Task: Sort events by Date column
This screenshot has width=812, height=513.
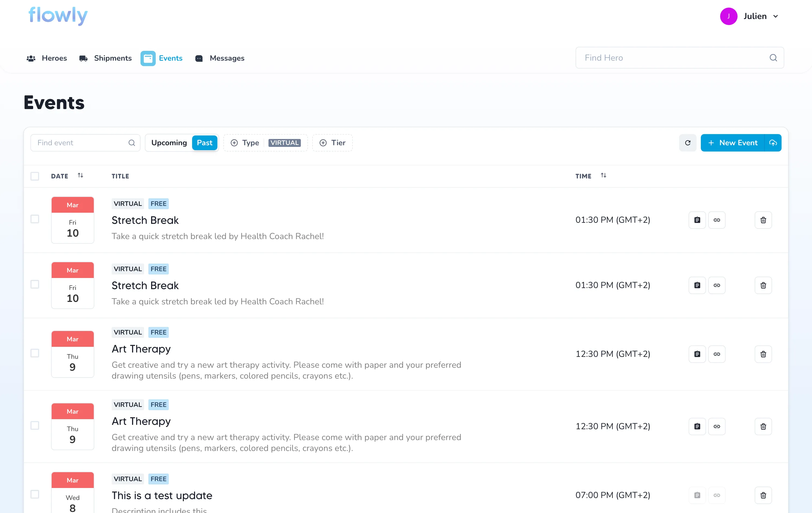Action: click(x=80, y=175)
